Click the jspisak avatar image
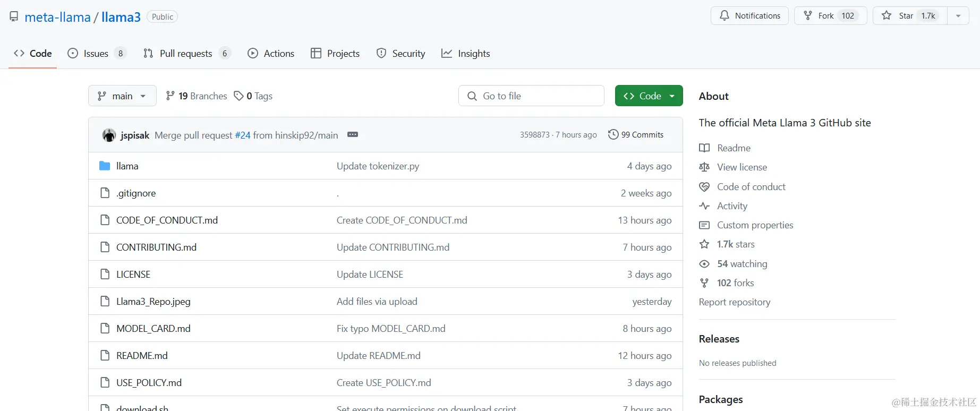This screenshot has width=980, height=411. point(109,135)
